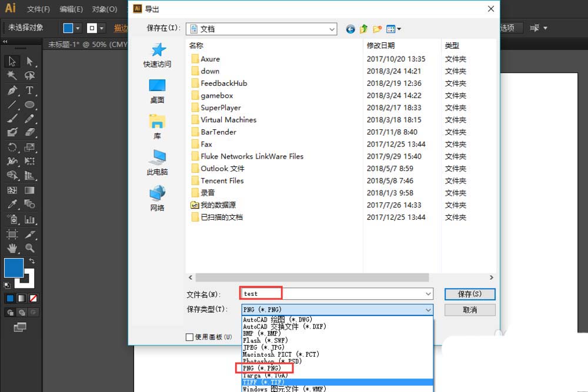Open the Object menu
Image resolution: width=588 pixels, height=392 pixels.
click(104, 9)
